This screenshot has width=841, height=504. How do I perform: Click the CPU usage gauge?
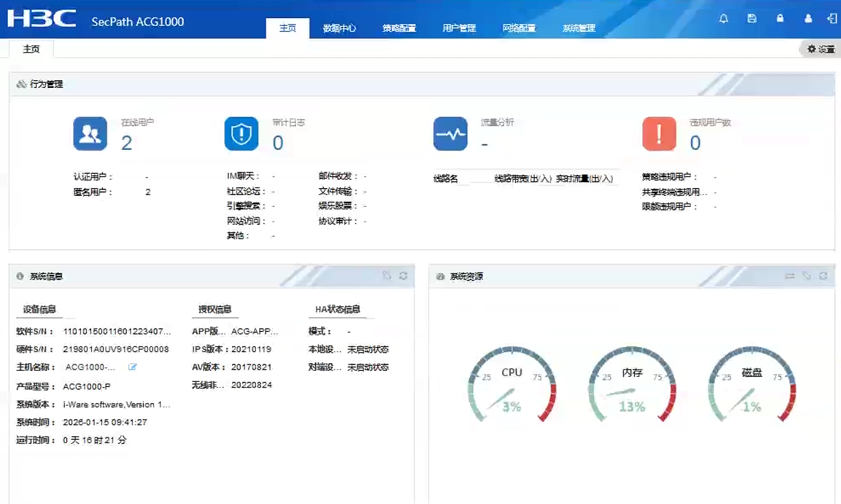pyautogui.click(x=512, y=386)
